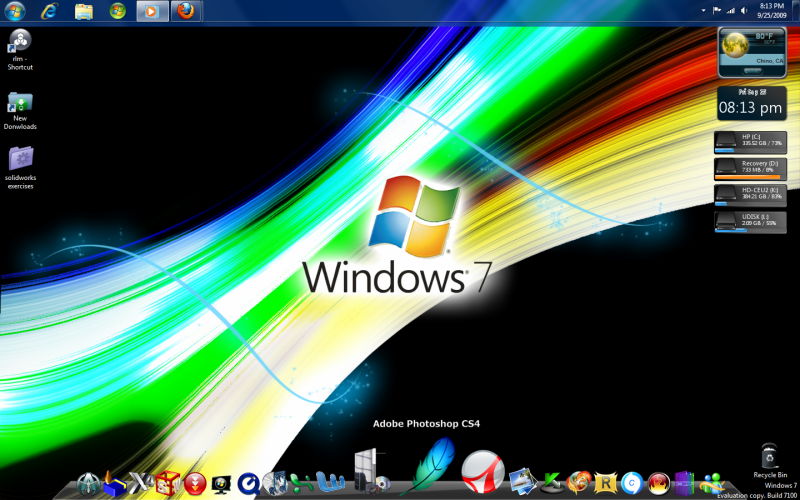Open the network signal tray icon

click(731, 10)
